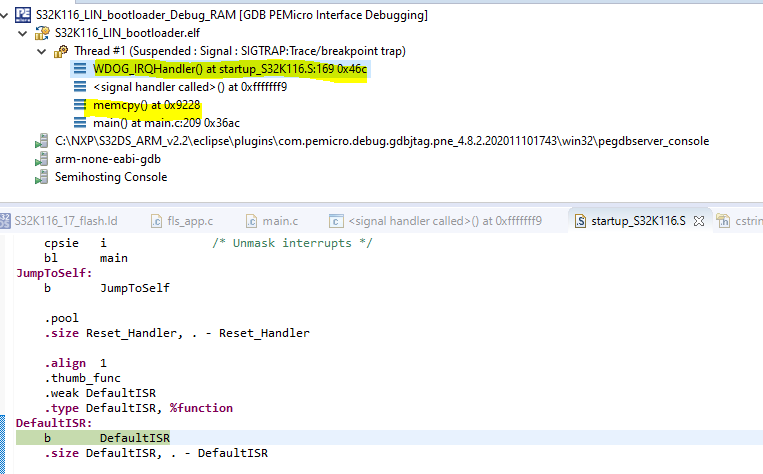Click stack frame icon beside WDOG_IRQHandler()
Viewport: 763px width, 474px height.
pyautogui.click(x=80, y=69)
